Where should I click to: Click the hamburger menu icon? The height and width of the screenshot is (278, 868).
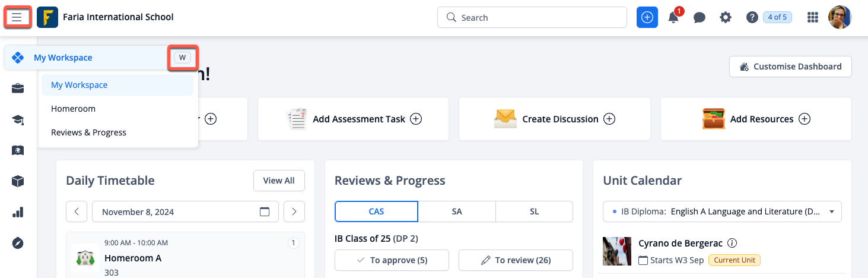17,17
